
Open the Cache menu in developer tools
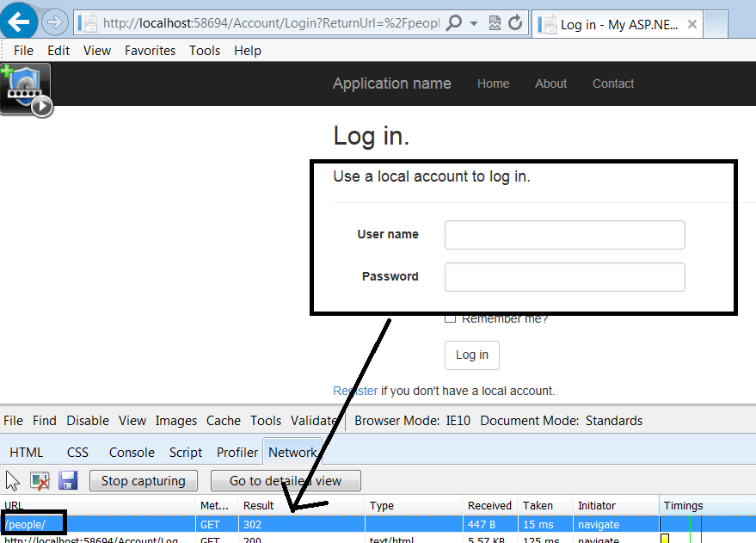223,421
